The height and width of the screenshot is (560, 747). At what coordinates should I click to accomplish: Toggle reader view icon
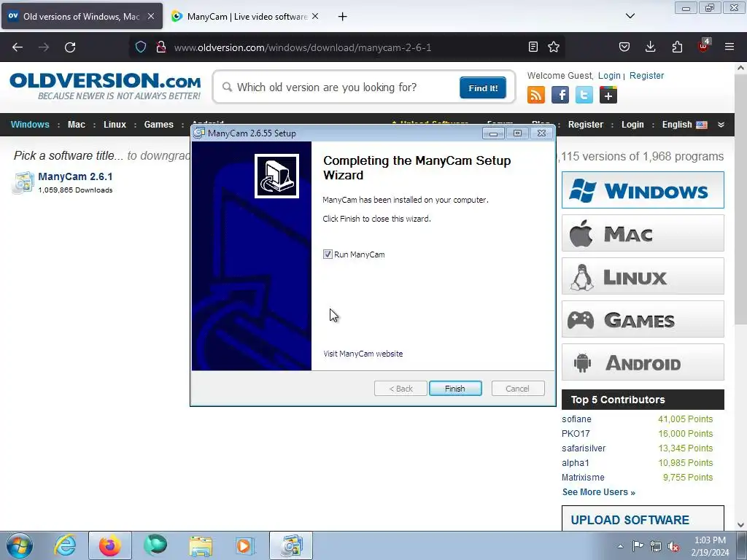[x=533, y=47]
